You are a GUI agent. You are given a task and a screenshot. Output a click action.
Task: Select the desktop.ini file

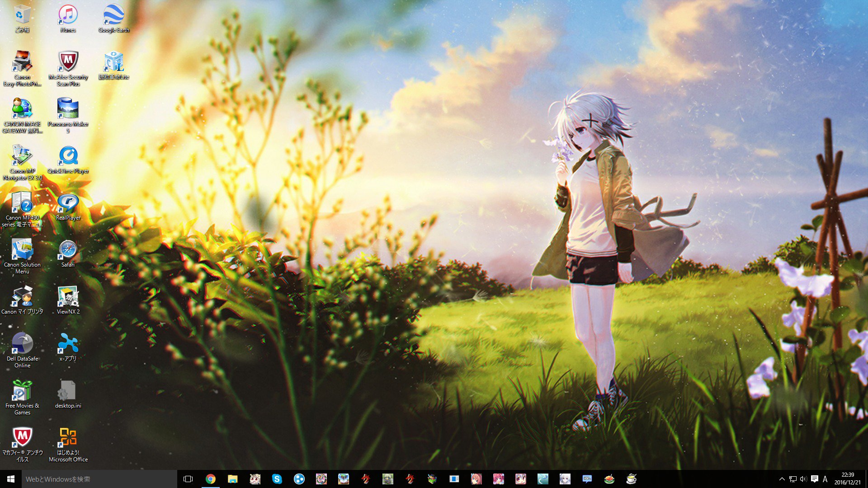pyautogui.click(x=68, y=394)
